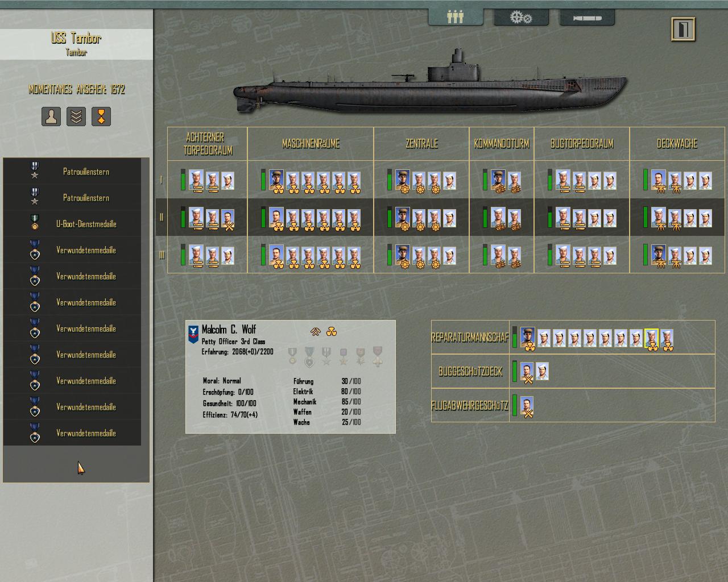Select the U-Boot-Dienstmedaille row
The height and width of the screenshot is (582, 728).
72,224
